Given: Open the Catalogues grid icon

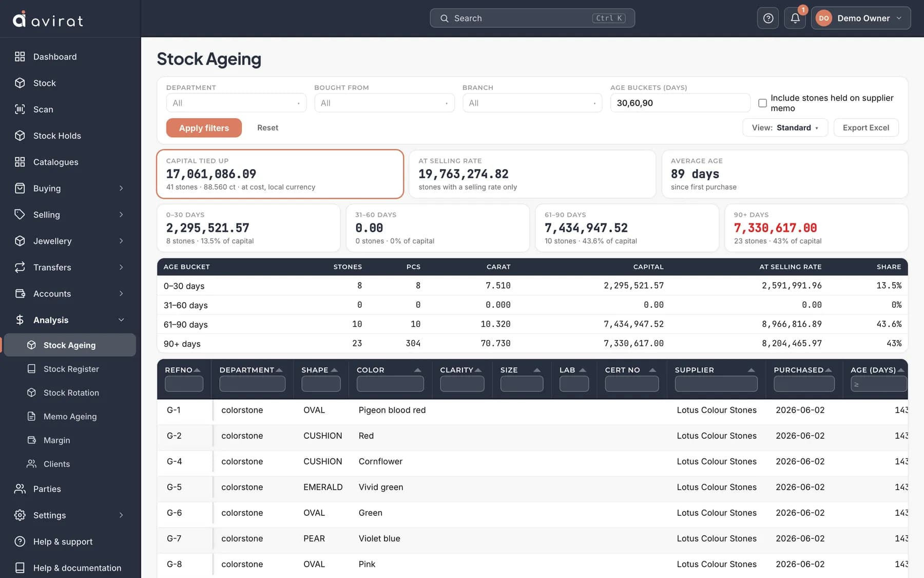Looking at the screenshot, I should click(x=20, y=162).
